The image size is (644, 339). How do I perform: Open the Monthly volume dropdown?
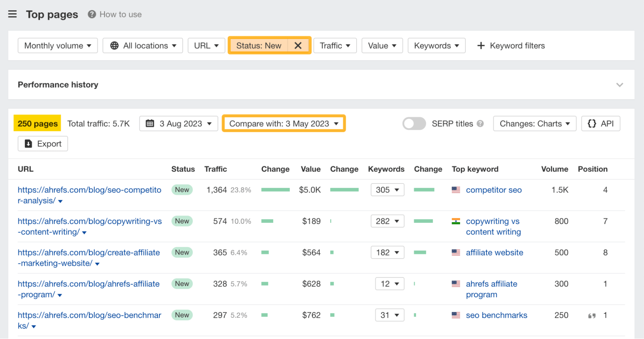(x=57, y=45)
